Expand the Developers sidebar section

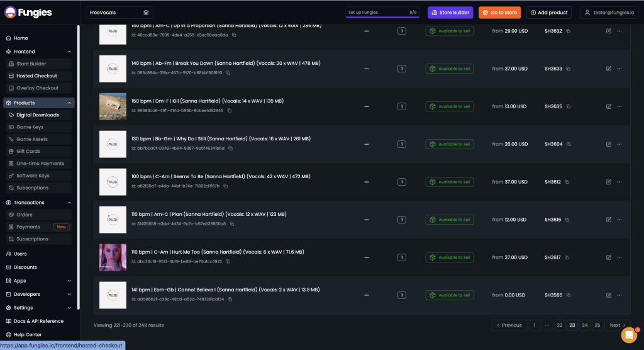click(69, 295)
